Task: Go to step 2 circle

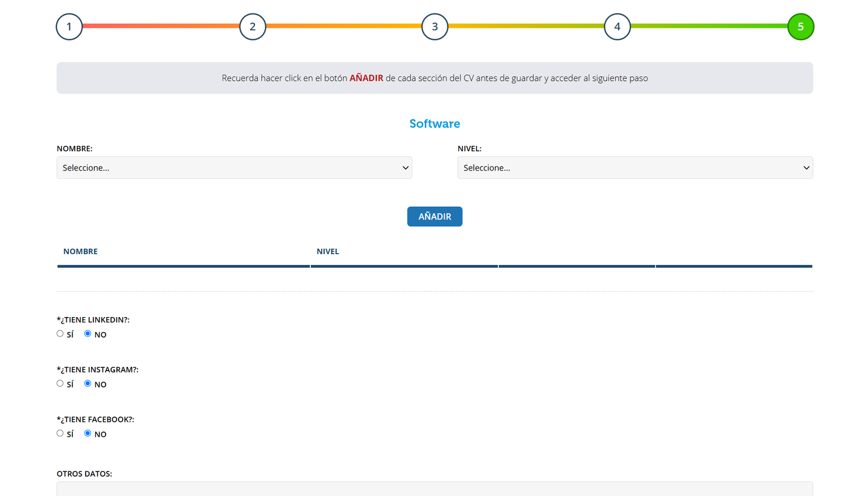Action: (253, 27)
